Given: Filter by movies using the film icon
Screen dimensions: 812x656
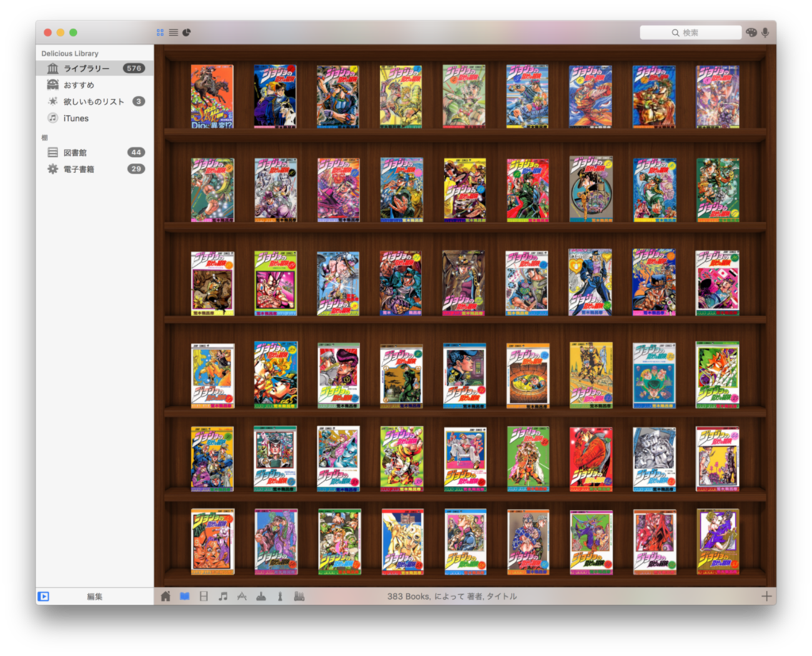Looking at the screenshot, I should click(204, 597).
